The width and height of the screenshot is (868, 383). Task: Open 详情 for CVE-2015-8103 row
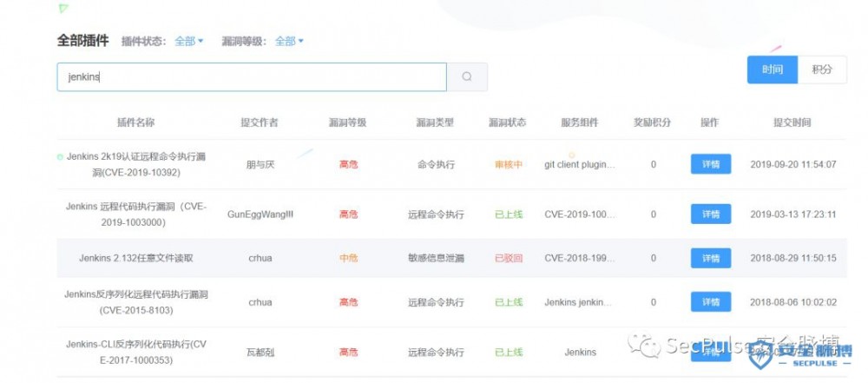tap(711, 302)
